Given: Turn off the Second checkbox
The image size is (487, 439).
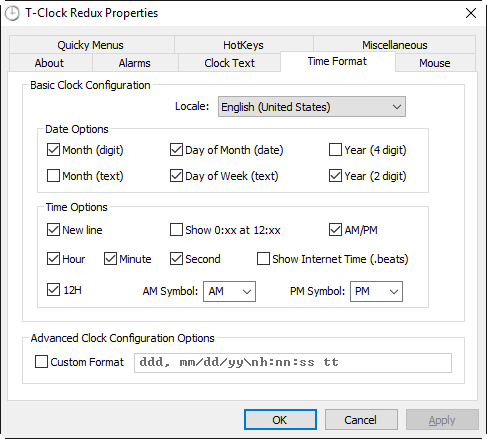Looking at the screenshot, I should click(176, 259).
